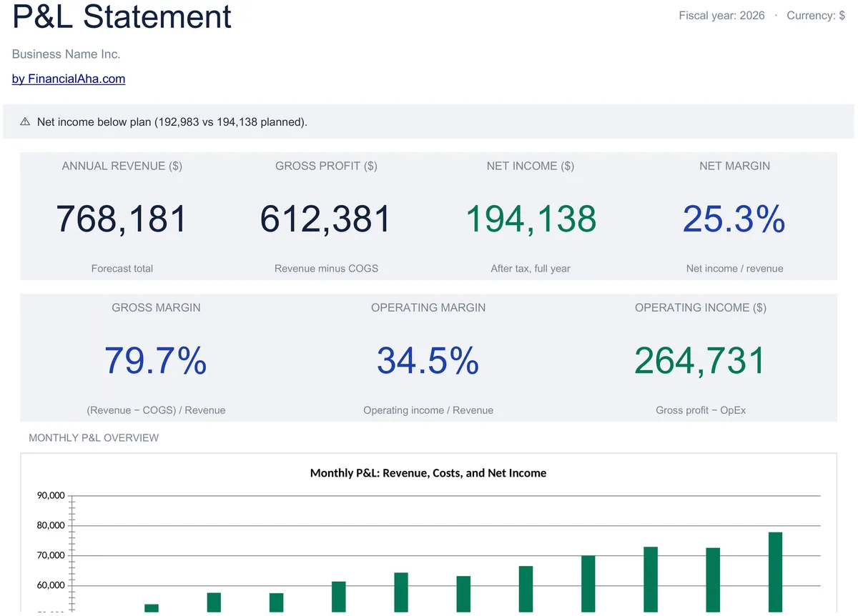
Task: Select the Currency: $ label
Action: (x=816, y=16)
